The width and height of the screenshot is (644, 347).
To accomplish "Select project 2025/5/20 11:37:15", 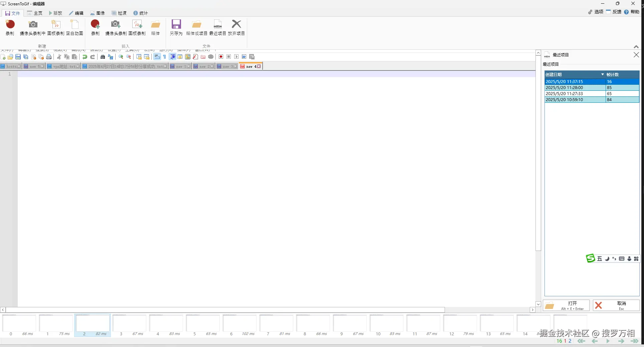I will [x=592, y=81].
